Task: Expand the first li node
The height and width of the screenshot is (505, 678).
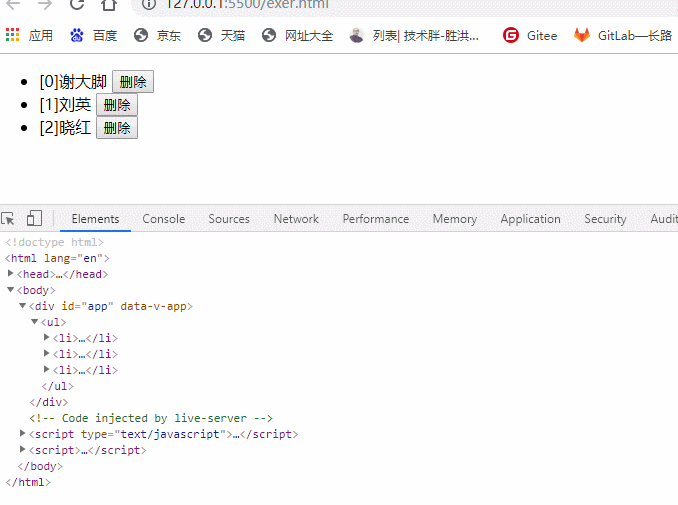Action: (46, 337)
